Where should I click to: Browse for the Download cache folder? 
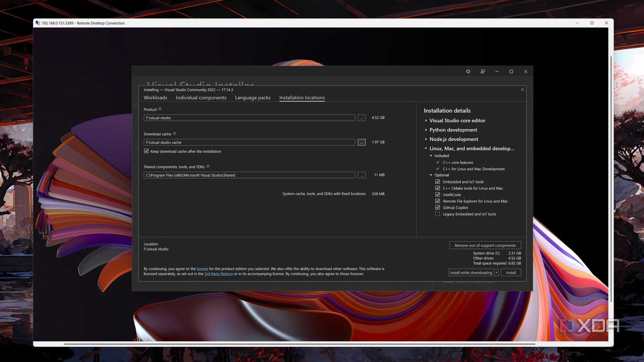click(x=361, y=142)
